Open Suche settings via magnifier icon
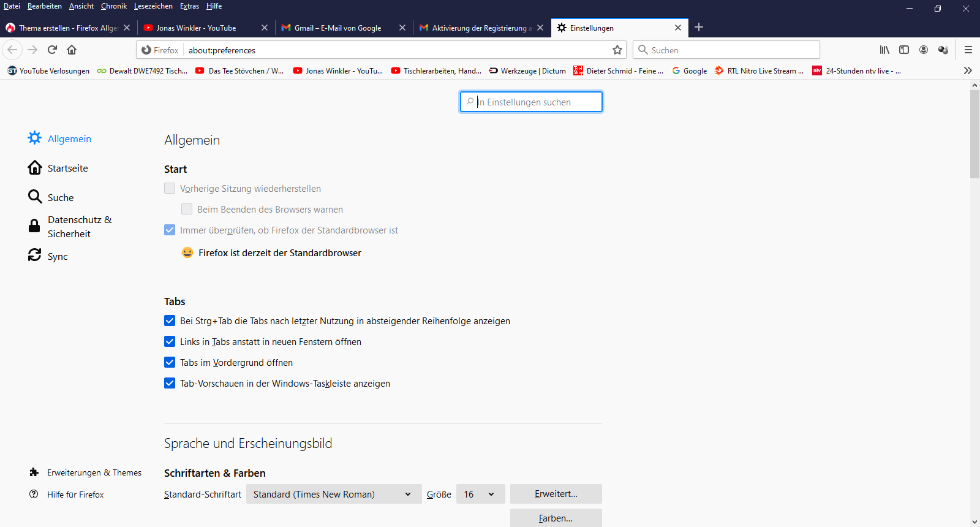Screen dimensions: 980x527 (x=35, y=197)
